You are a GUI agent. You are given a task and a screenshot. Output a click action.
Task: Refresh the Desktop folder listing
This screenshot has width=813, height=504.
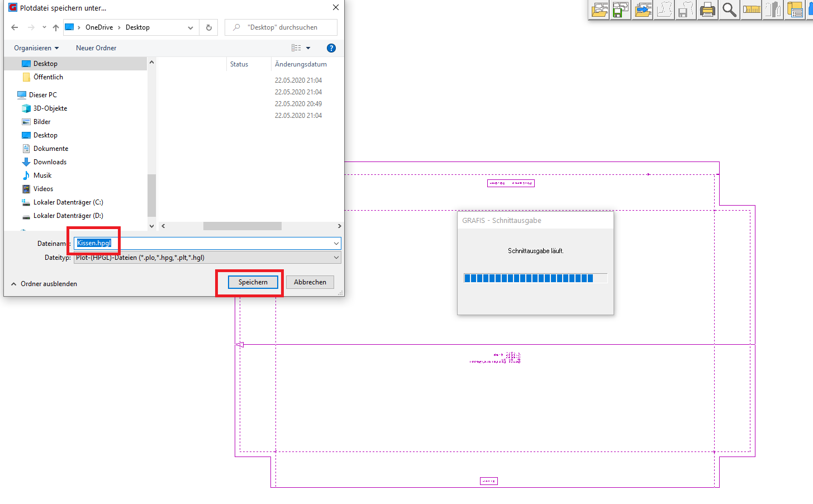tap(209, 27)
